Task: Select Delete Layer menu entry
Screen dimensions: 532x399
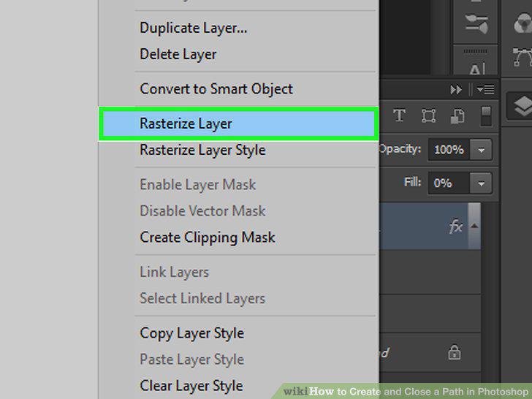Action: click(178, 54)
